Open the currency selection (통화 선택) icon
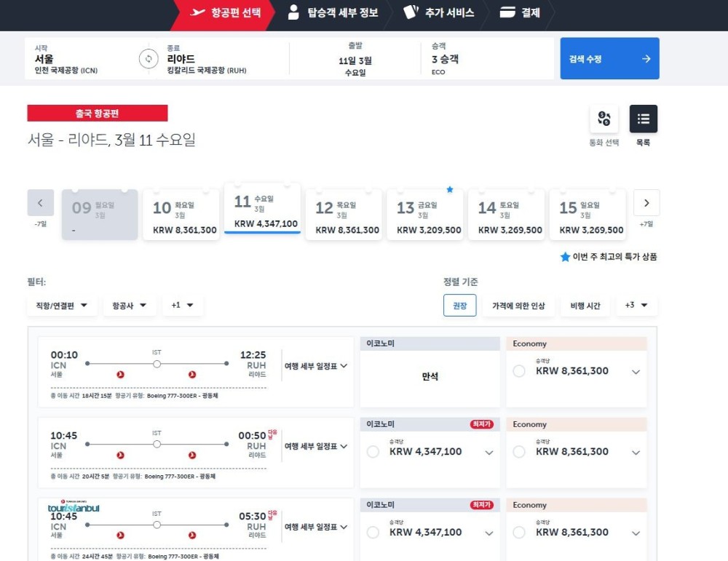Screen dimensions: 728x561 point(604,119)
